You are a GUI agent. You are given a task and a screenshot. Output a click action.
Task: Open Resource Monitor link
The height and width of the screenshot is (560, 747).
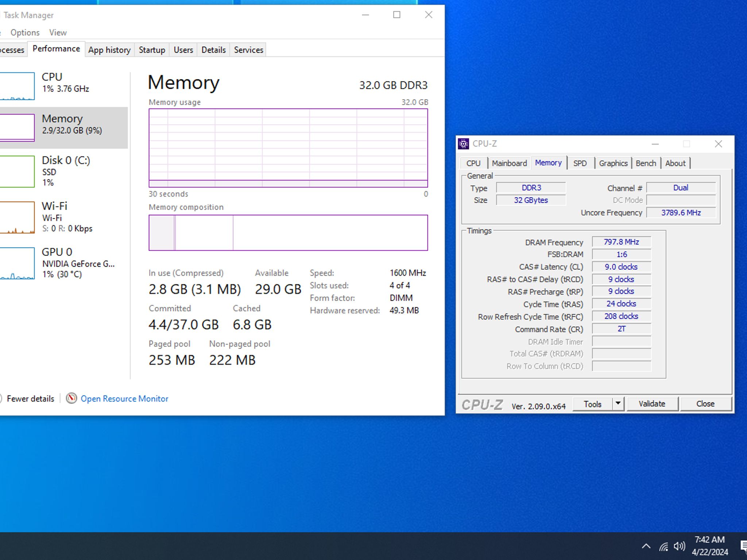[x=124, y=398]
